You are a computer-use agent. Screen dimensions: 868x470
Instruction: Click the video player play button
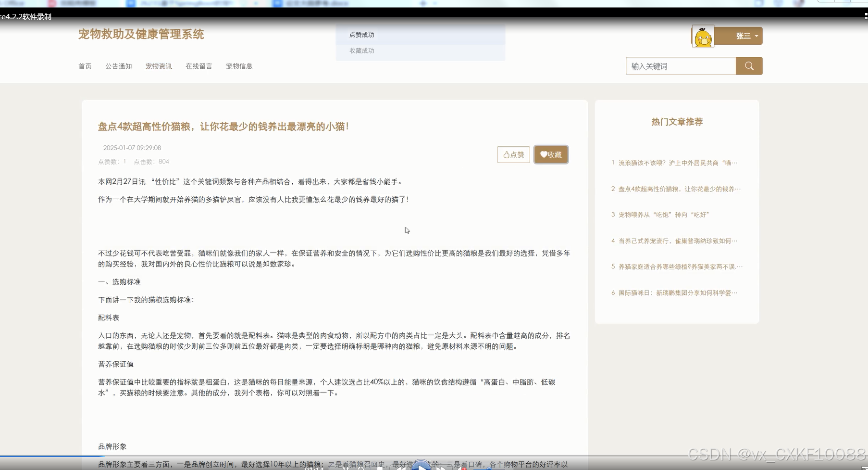click(421, 466)
